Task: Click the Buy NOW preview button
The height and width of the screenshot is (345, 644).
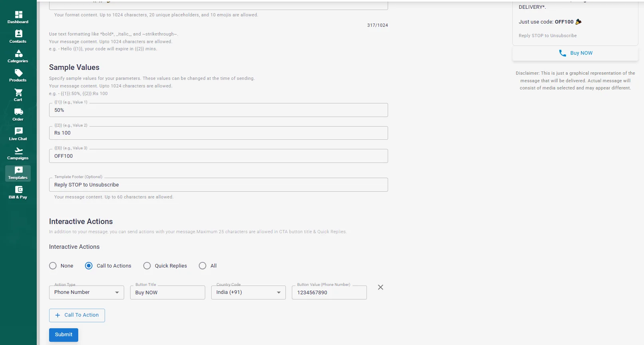Action: (x=575, y=53)
